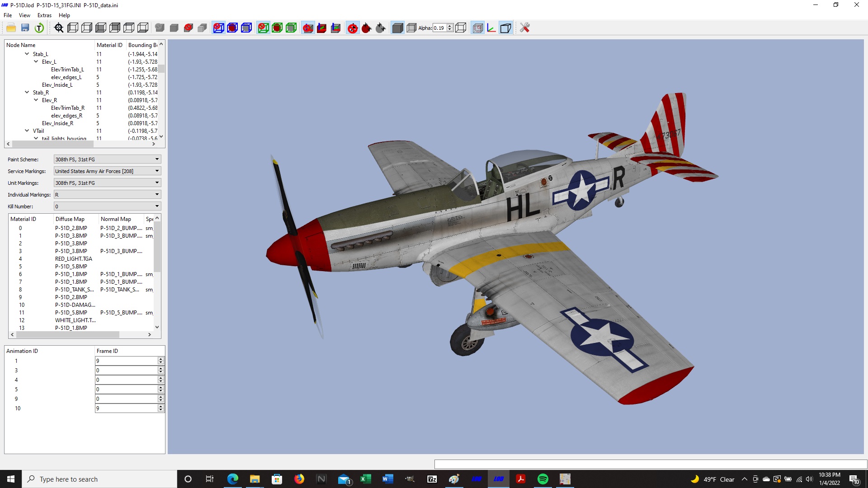This screenshot has height=488, width=868.
Task: Click the green wireframe cube with red sphere
Action: point(277,28)
